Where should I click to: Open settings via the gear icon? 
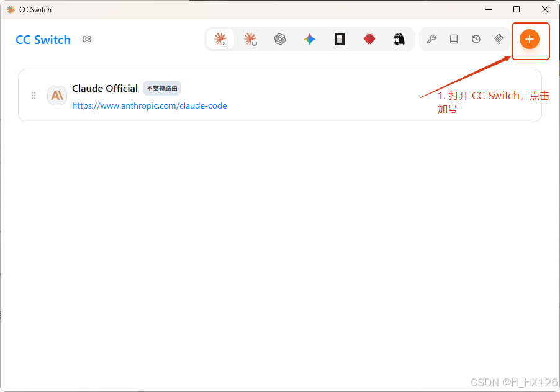[87, 39]
